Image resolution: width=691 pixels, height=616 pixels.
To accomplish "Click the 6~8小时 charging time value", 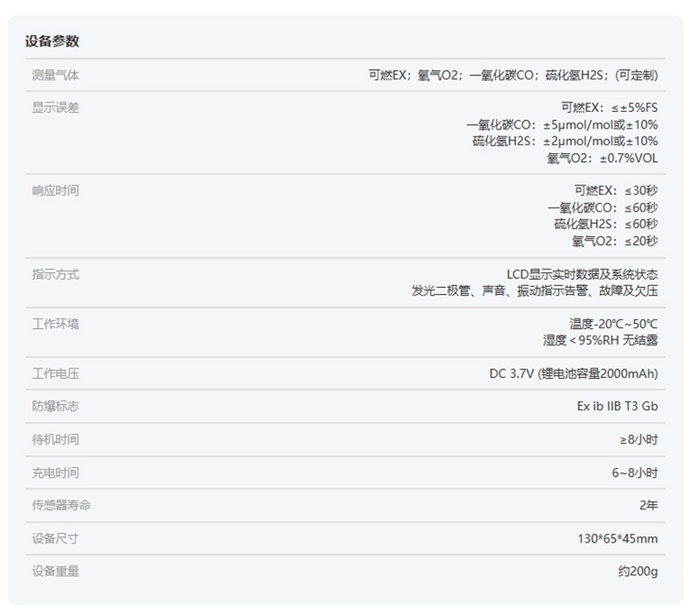I will [634, 472].
